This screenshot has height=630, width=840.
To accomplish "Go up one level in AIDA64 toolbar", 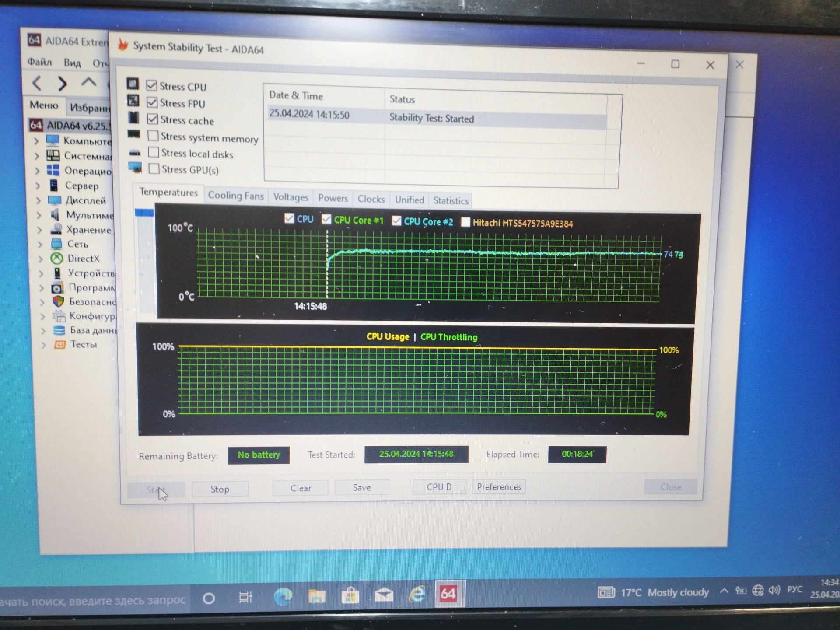I will 89,82.
